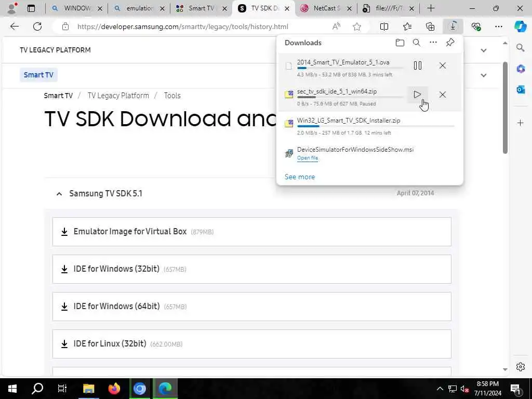Screen dimensions: 532x399
Task: Open the split screen icon
Action: (x=384, y=26)
